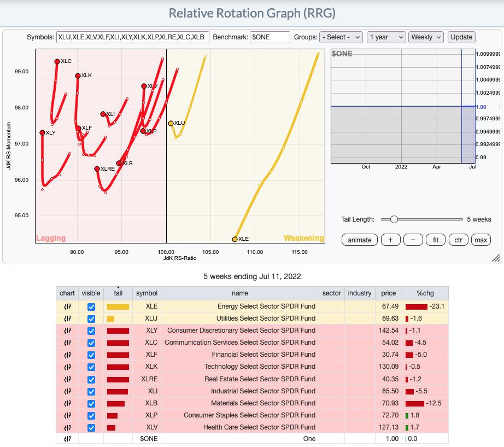Viewport: 504px width, 447px height.
Task: Uncheck visible checkbox for XLK
Action: (x=91, y=367)
